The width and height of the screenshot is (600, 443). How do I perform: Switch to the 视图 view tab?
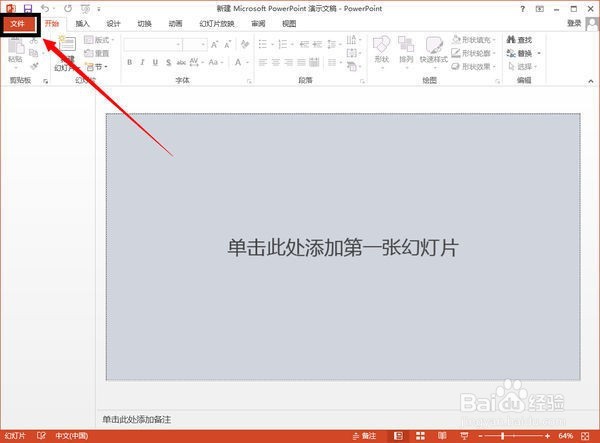tap(289, 24)
